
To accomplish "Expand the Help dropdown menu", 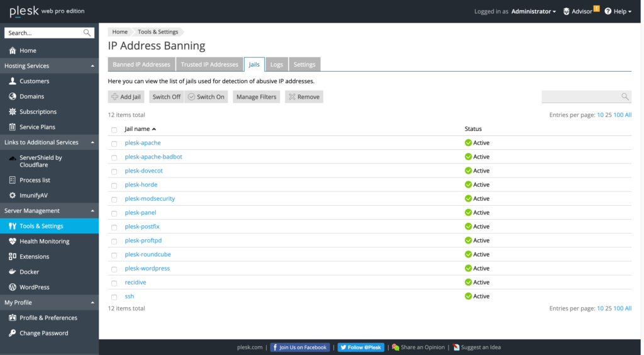I will pyautogui.click(x=618, y=11).
